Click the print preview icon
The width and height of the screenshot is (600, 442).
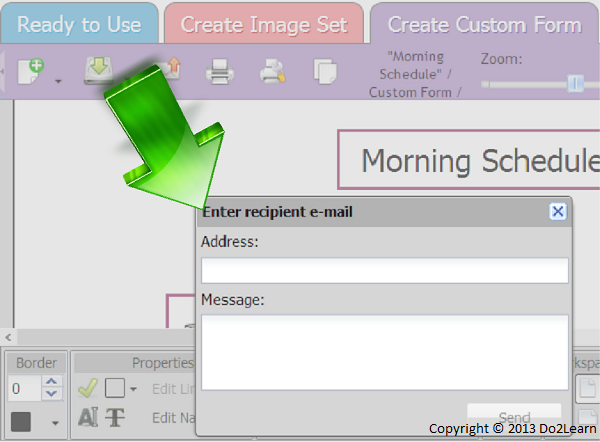click(x=272, y=71)
